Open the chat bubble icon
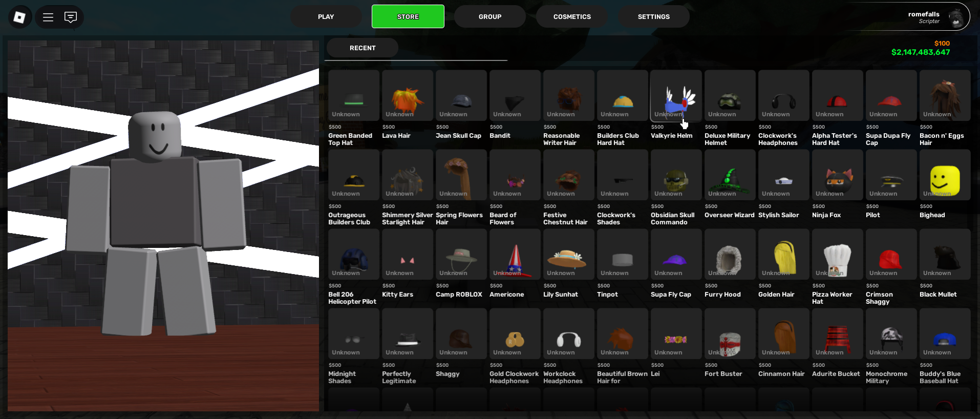980x419 pixels. 71,17
